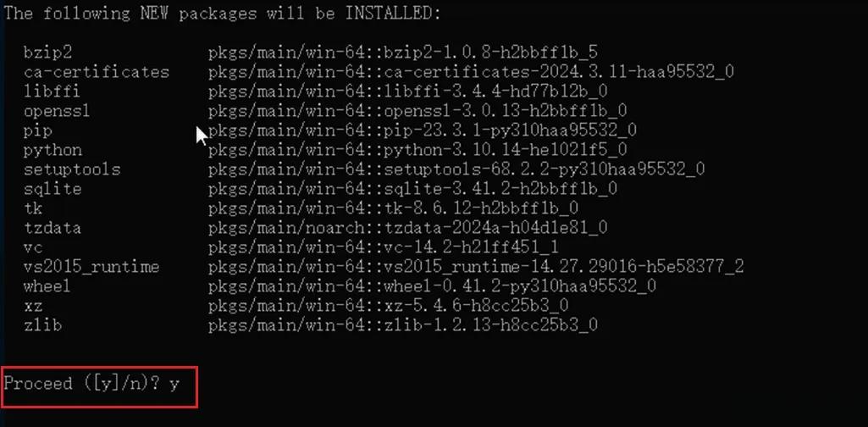Click the bzip2 package name

(47, 53)
